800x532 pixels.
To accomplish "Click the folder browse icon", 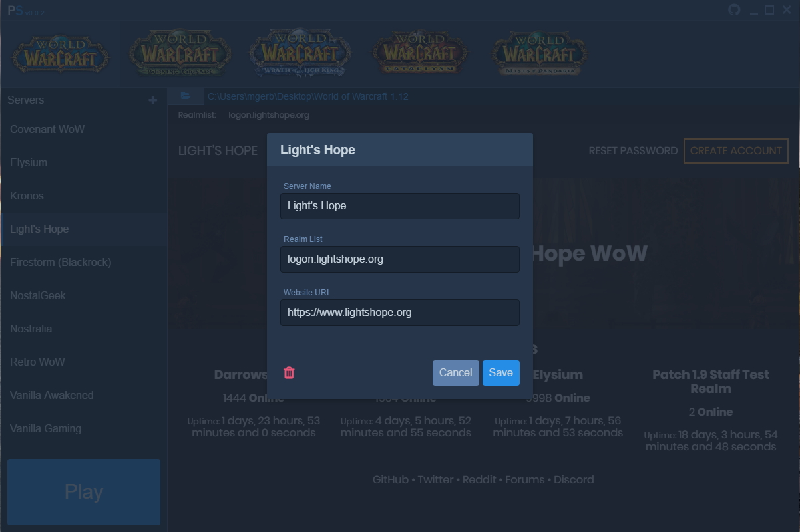I will click(x=186, y=96).
